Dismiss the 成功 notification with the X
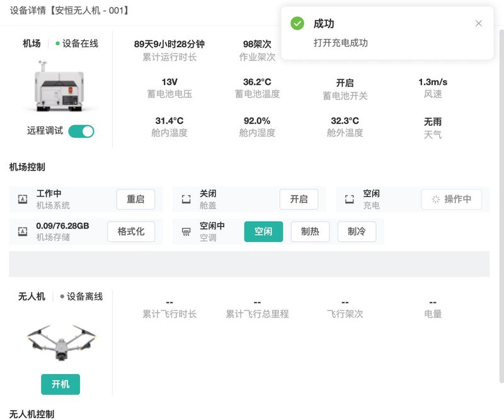 pyautogui.click(x=479, y=23)
